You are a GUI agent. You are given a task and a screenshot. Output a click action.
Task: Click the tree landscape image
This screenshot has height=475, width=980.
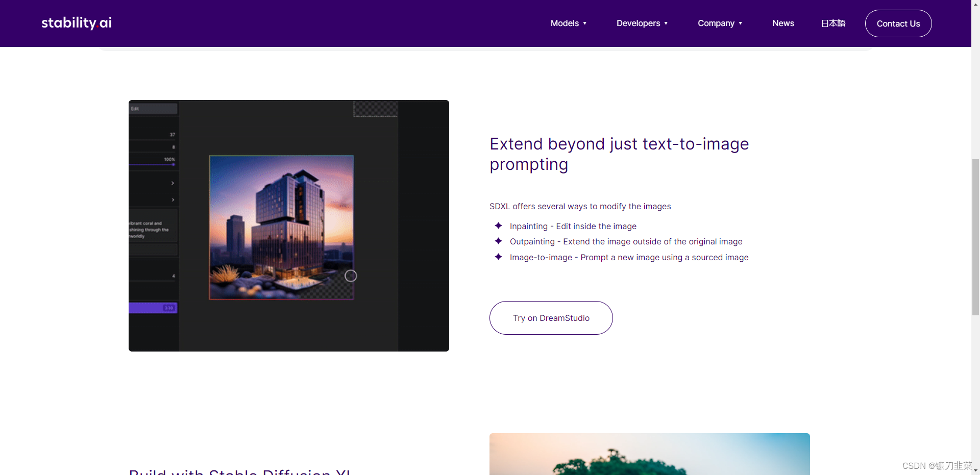[650, 454]
